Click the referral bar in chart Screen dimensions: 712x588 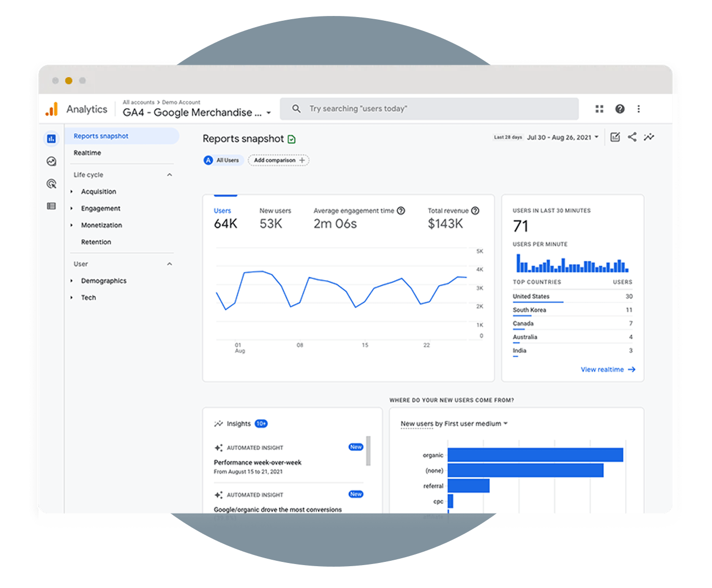468,486
